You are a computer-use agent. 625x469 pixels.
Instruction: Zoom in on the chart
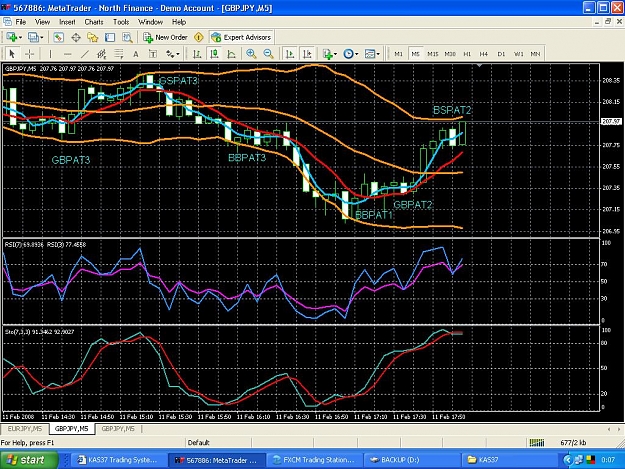[251, 54]
